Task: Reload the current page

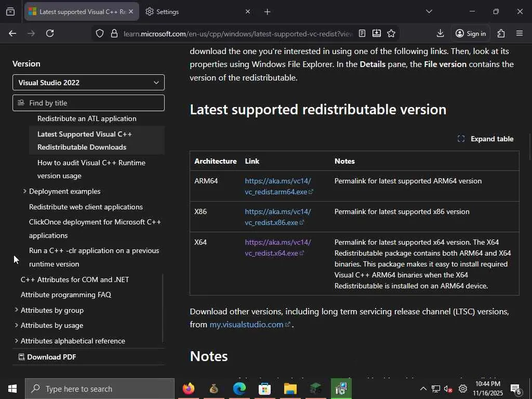Action: [50, 33]
